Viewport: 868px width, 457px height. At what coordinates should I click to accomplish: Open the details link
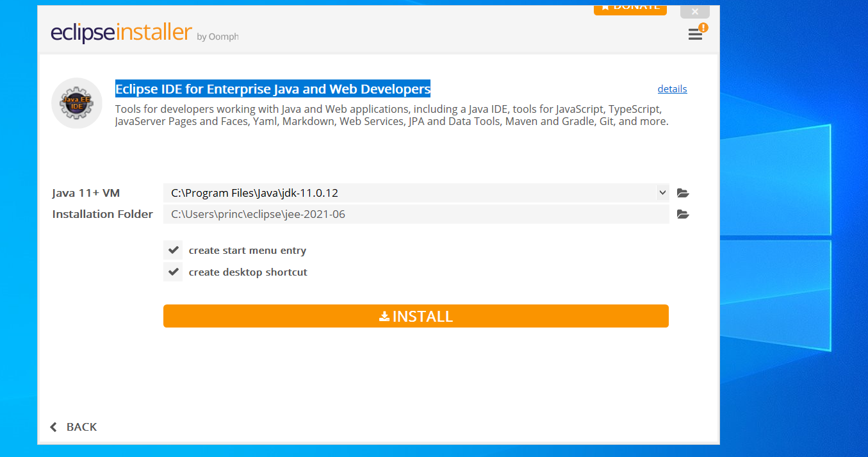click(x=672, y=89)
